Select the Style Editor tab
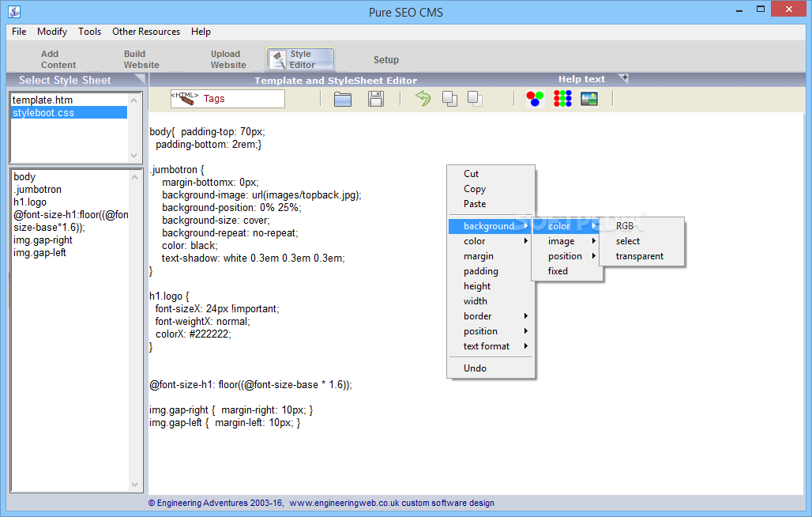The image size is (812, 517). 300,59
